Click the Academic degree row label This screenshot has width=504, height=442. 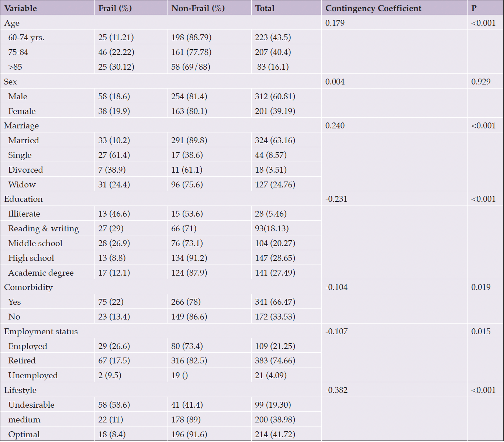tap(41, 273)
